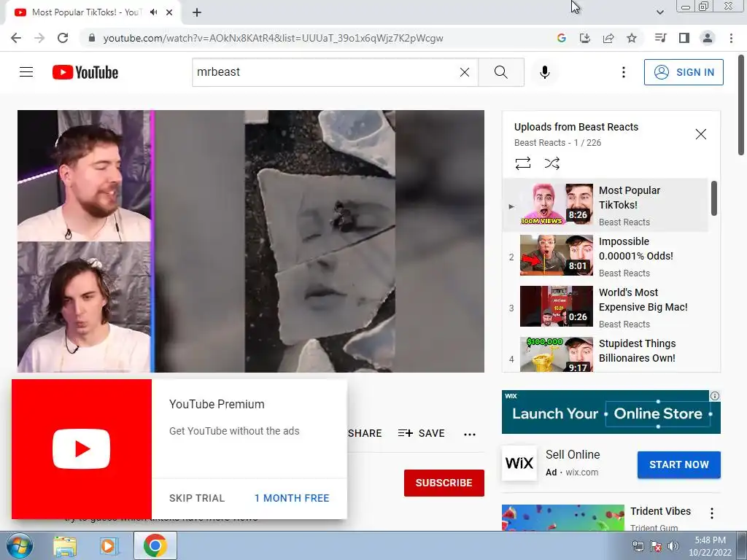Go to YouTube home via logo

click(85, 72)
